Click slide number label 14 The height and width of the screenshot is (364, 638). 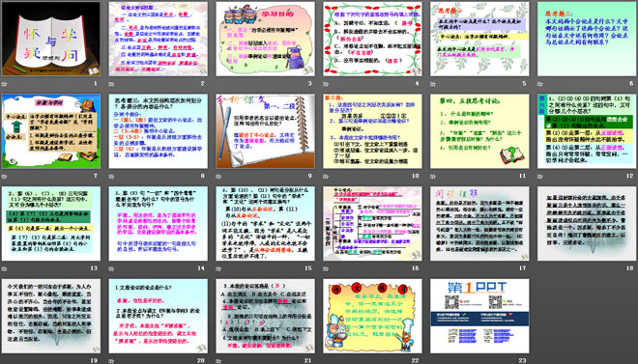pos(201,268)
